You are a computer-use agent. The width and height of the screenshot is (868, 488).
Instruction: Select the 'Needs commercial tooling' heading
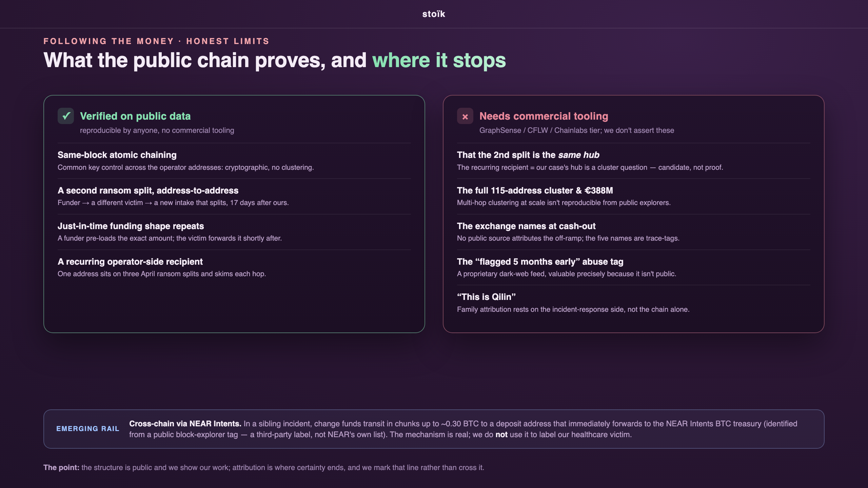[x=544, y=116]
